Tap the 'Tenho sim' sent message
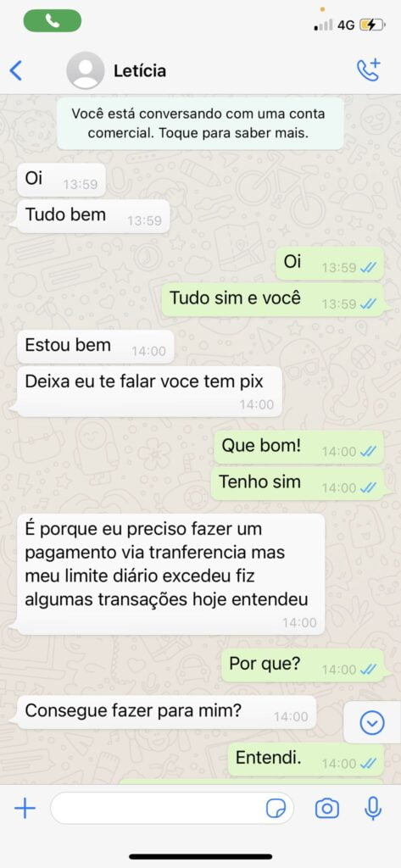The height and width of the screenshot is (868, 401). pos(297,483)
